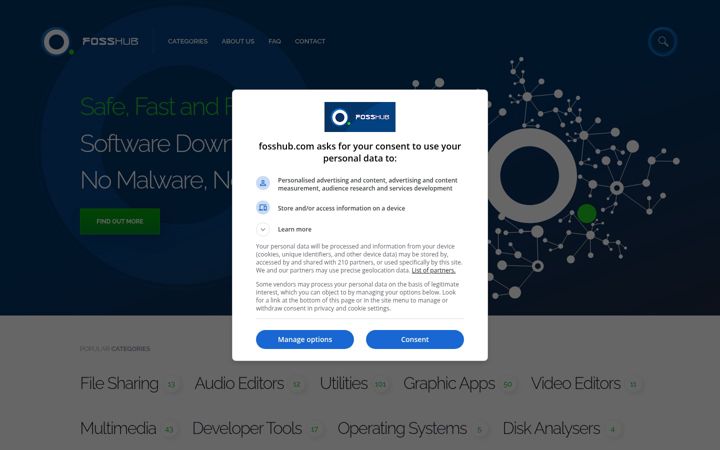The height and width of the screenshot is (450, 720).
Task: Click the Find Out More button
Action: point(120,221)
